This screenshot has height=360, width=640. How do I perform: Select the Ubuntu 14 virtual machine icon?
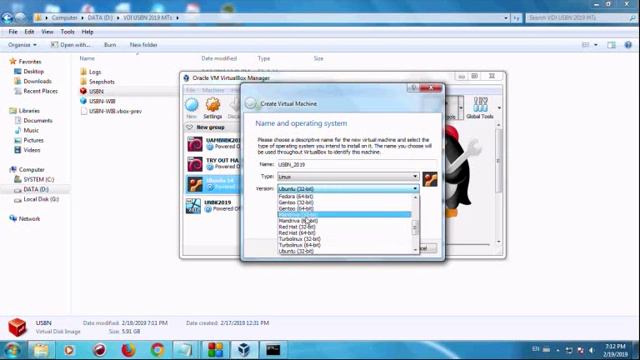pyautogui.click(x=195, y=184)
